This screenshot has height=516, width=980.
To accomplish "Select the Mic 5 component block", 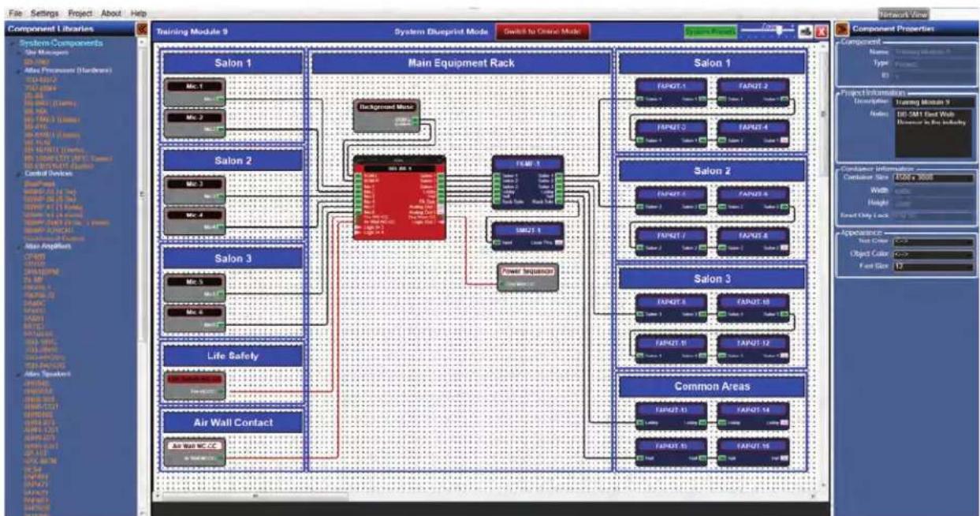I will click(x=194, y=288).
